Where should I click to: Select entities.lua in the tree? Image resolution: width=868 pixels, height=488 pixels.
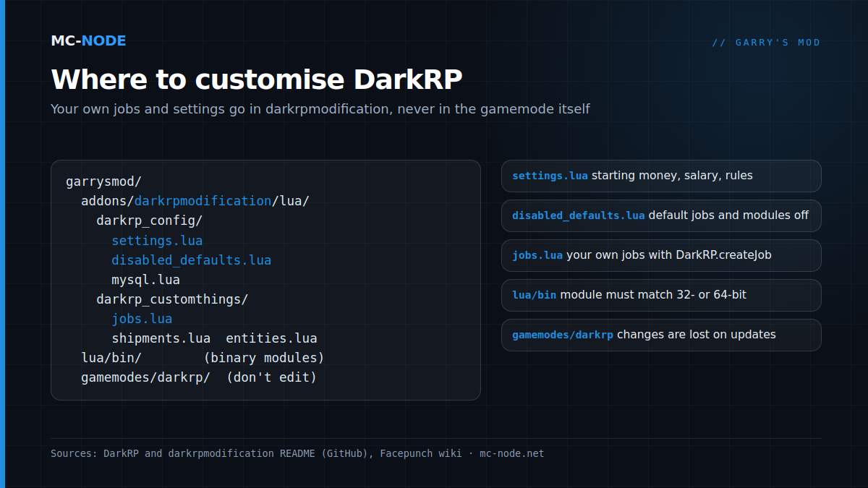(x=271, y=338)
